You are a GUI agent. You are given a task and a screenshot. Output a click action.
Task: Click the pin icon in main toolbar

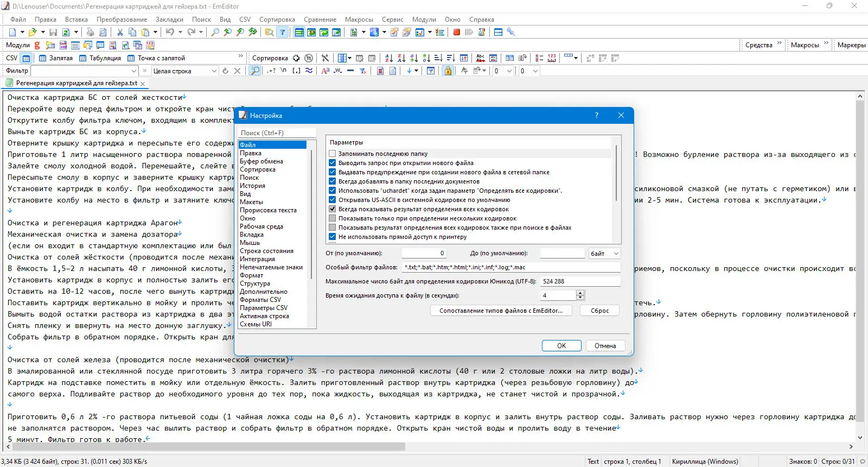pyautogui.click(x=511, y=33)
